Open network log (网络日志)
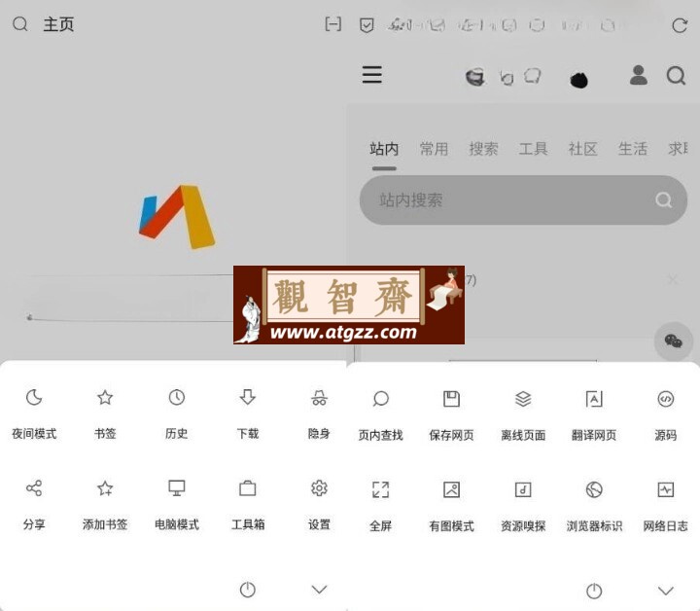The height and width of the screenshot is (611, 700). click(666, 506)
